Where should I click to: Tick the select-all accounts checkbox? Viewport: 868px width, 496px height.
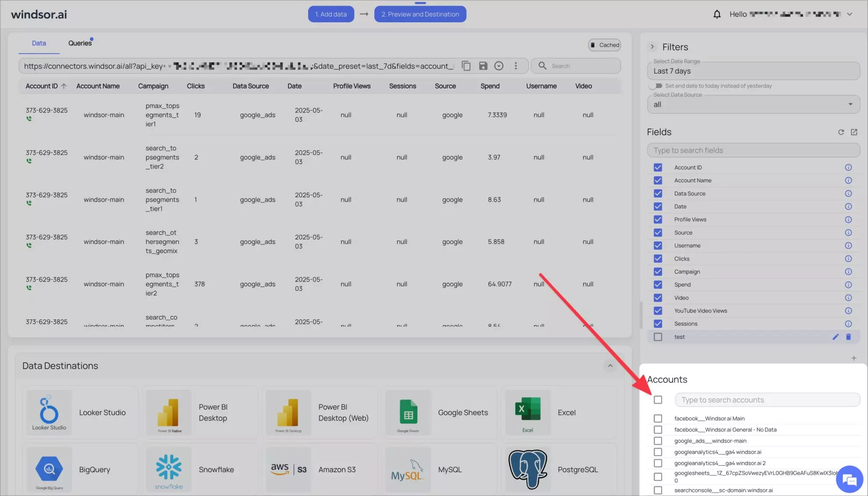click(x=658, y=400)
